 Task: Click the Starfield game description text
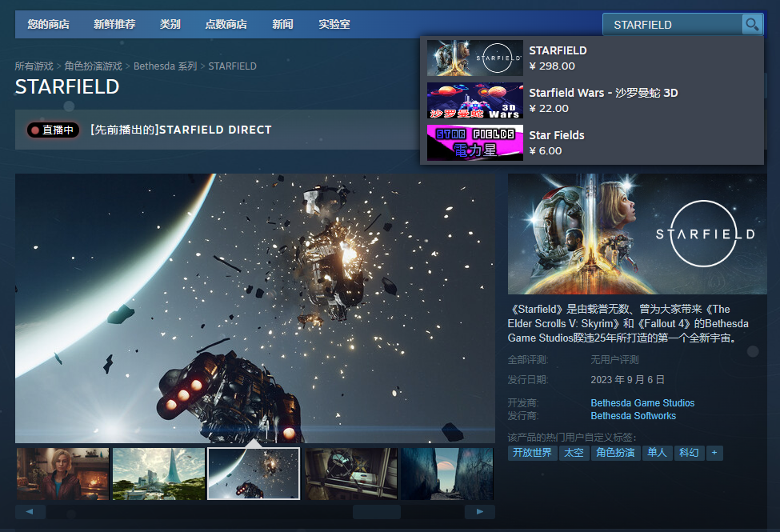[628, 323]
